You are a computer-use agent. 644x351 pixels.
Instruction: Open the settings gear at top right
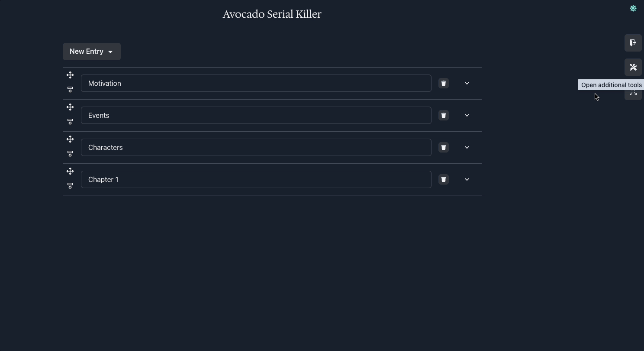[633, 8]
